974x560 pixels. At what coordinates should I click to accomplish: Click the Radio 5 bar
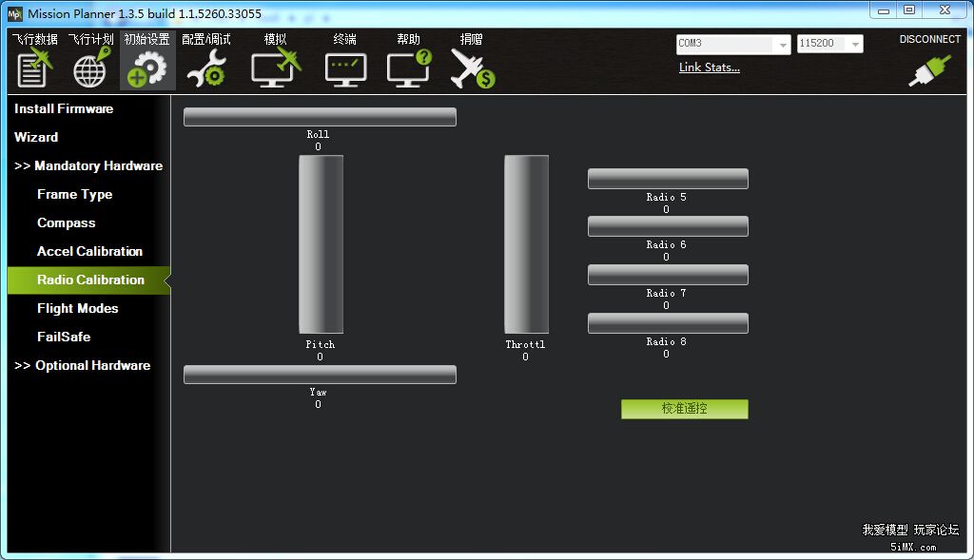pos(668,179)
